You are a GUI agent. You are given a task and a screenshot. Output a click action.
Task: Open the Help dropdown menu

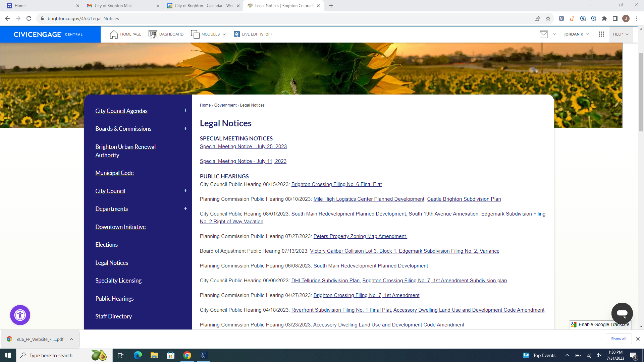click(621, 34)
